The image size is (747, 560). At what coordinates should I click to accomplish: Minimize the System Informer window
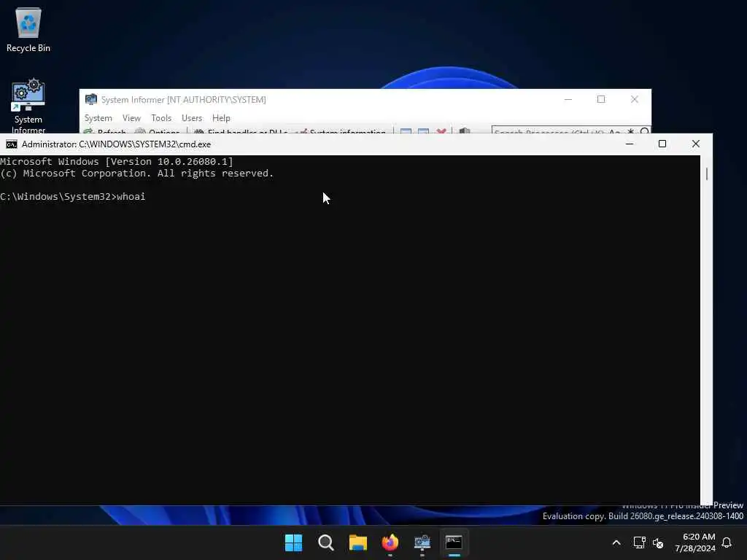click(x=568, y=99)
